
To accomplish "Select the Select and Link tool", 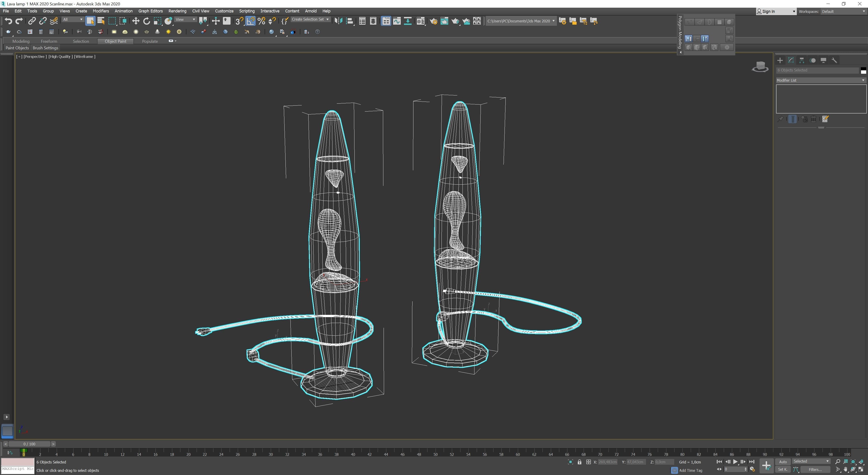I will (32, 21).
